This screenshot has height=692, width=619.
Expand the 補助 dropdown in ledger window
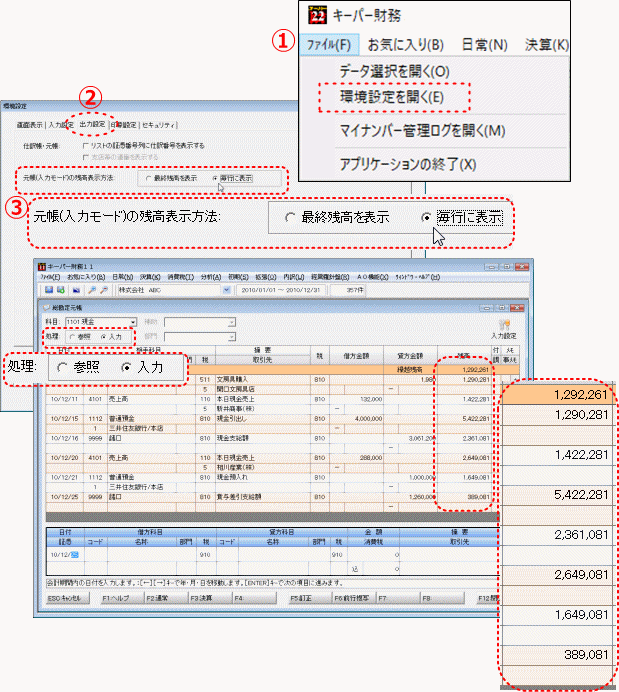232,323
